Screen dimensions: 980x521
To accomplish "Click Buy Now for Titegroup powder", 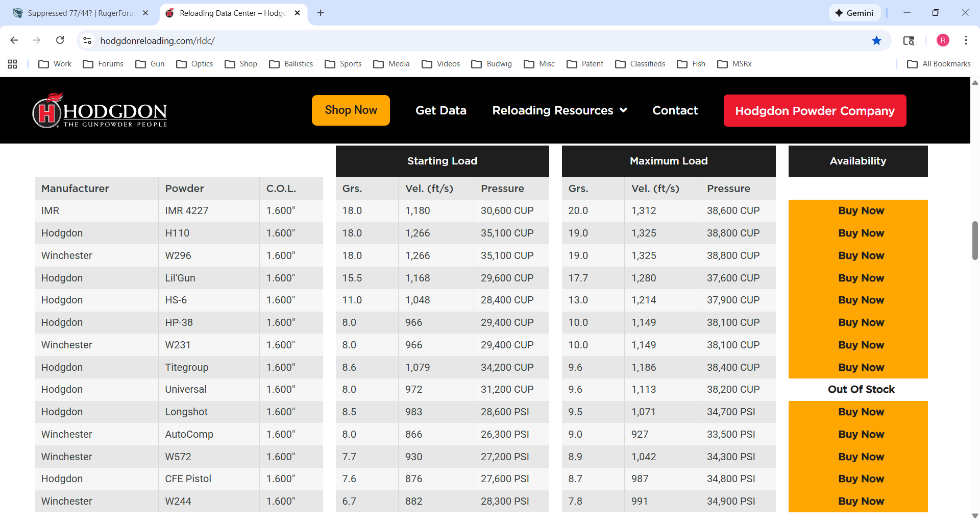I will [x=861, y=368].
